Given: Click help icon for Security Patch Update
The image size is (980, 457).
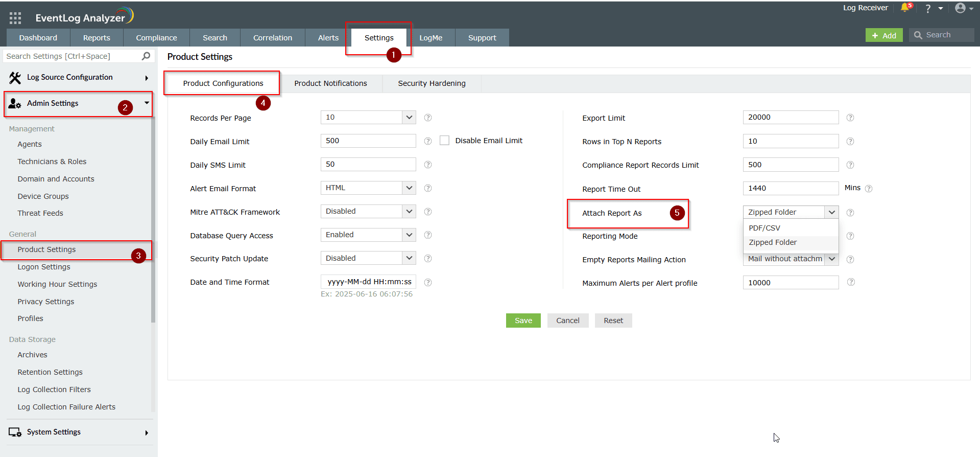Looking at the screenshot, I should 428,259.
